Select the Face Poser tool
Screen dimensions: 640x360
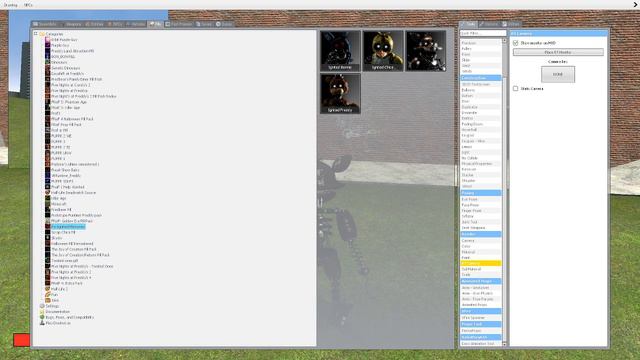coord(481,205)
